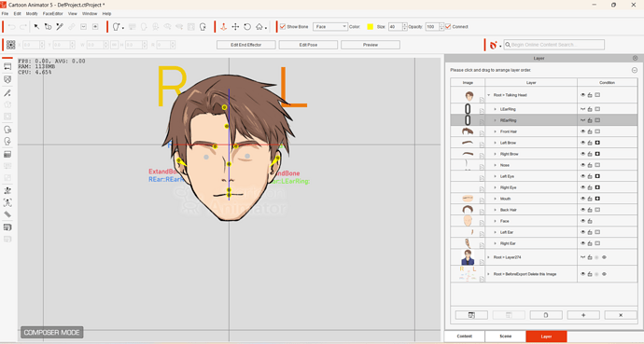Select the bone pick tool beside the arrow
Viewport: 644px width, 344px height.
(x=48, y=27)
